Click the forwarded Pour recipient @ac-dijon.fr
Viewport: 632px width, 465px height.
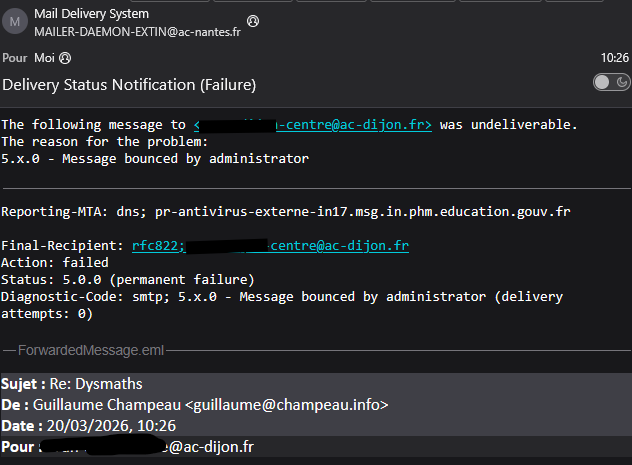148,447
